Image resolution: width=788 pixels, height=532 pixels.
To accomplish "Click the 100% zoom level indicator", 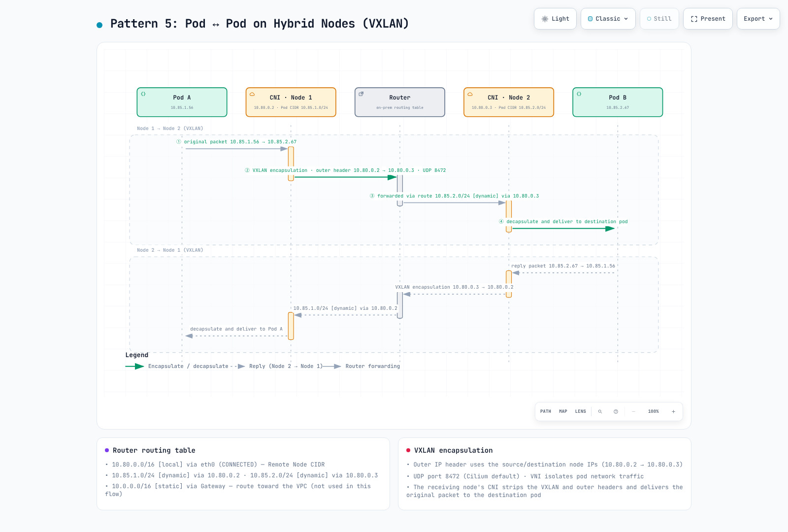I will tap(654, 411).
